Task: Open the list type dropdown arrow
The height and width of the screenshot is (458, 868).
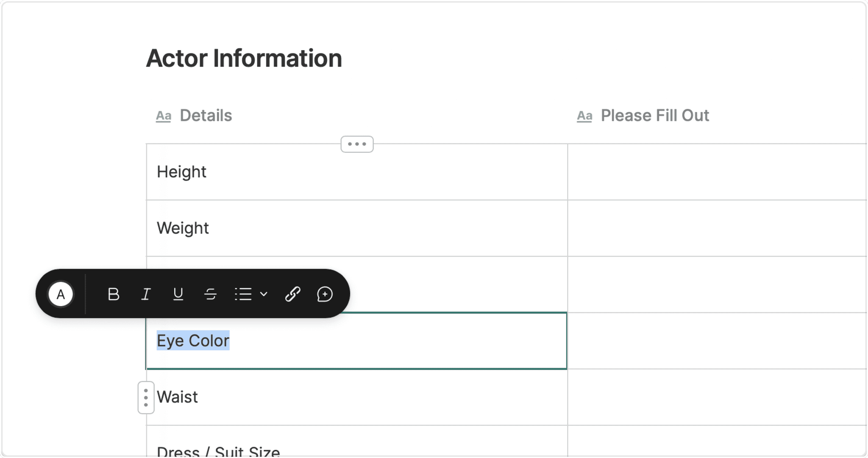Action: pyautogui.click(x=264, y=294)
